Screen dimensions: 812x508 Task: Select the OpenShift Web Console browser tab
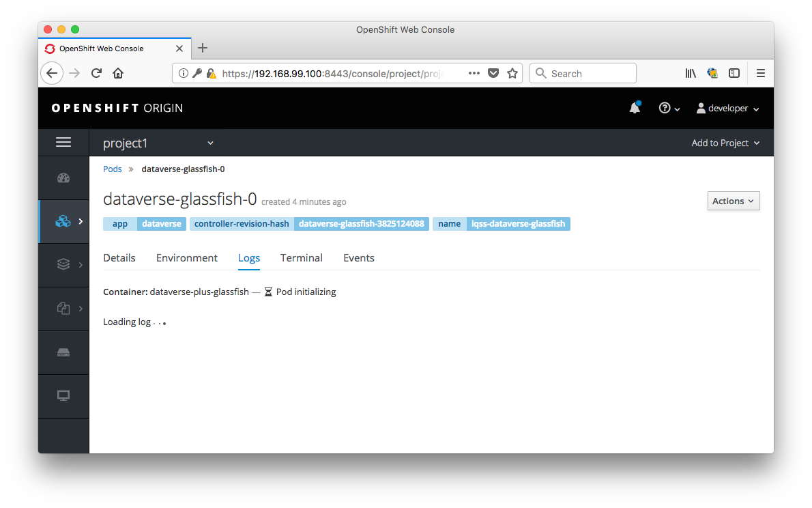[x=115, y=48]
